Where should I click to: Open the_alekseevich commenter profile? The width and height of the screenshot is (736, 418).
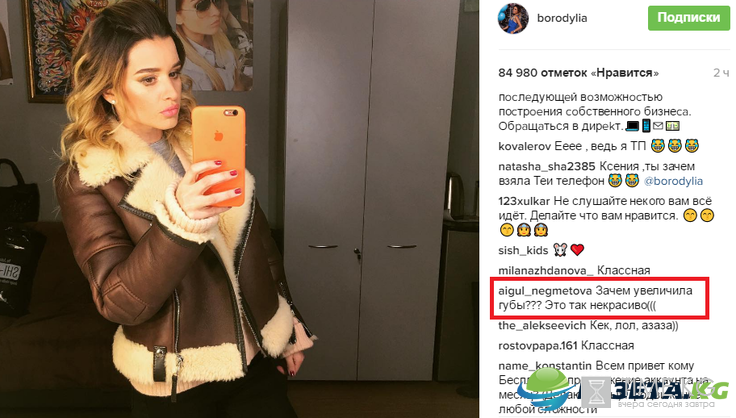[x=542, y=325]
